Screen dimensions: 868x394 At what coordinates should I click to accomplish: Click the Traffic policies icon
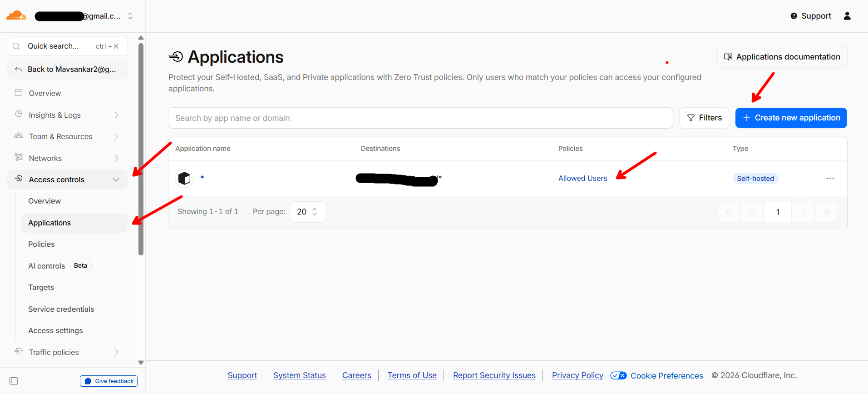click(x=19, y=351)
